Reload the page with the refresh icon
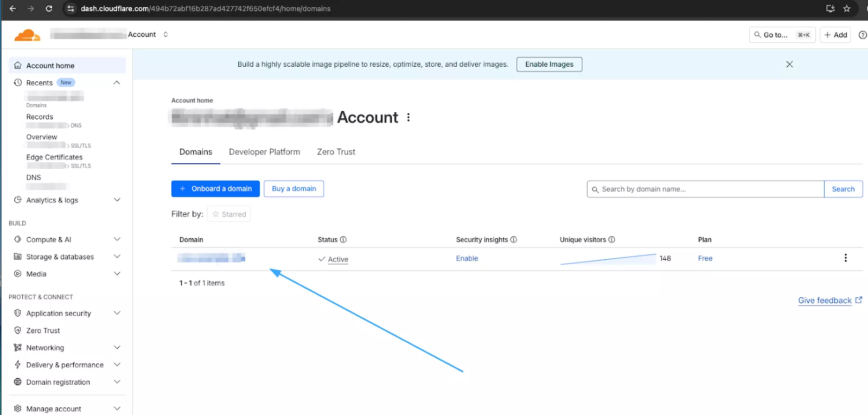 pos(49,9)
